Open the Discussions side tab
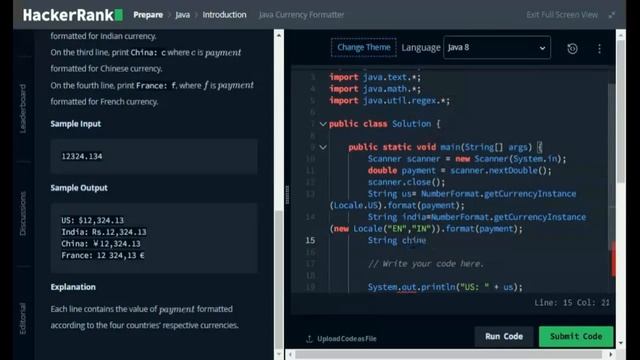Screen dimensions: 640x360 tap(23, 213)
